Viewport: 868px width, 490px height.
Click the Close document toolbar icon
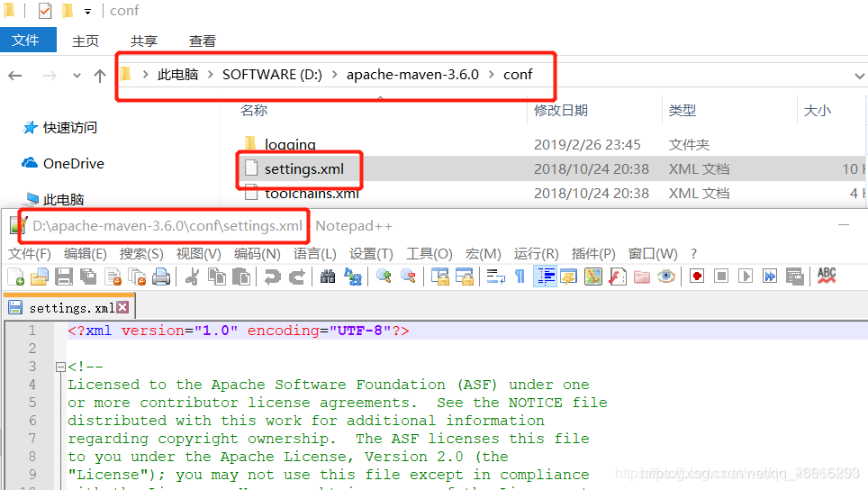[113, 277]
